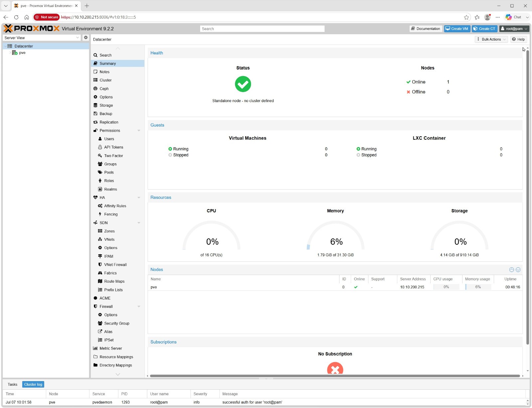Click the Search magnifier icon in the sidebar
This screenshot has width=532, height=408.
click(x=95, y=55)
